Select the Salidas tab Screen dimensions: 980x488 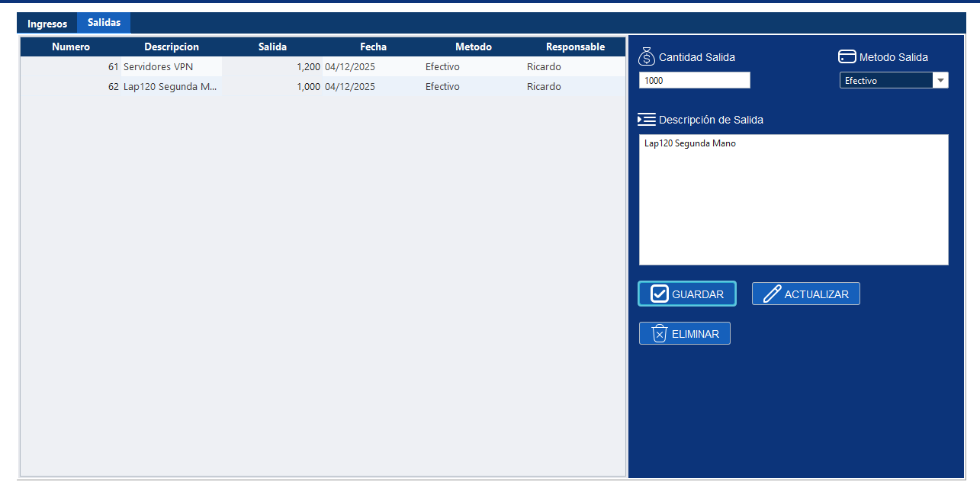point(104,23)
